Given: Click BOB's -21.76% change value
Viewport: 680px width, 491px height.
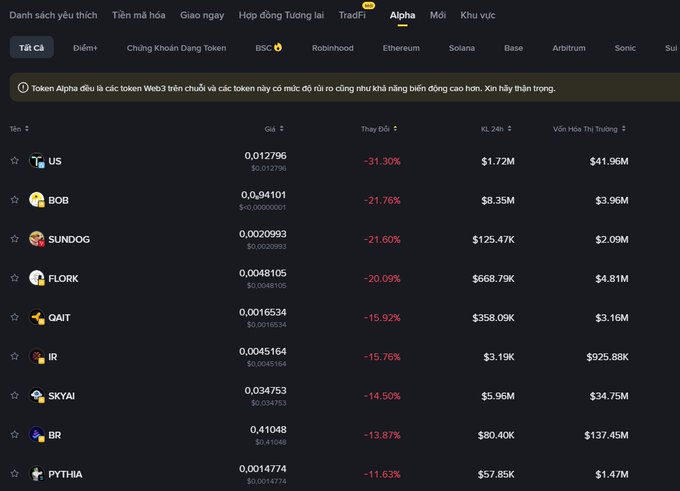Looking at the screenshot, I should [382, 200].
